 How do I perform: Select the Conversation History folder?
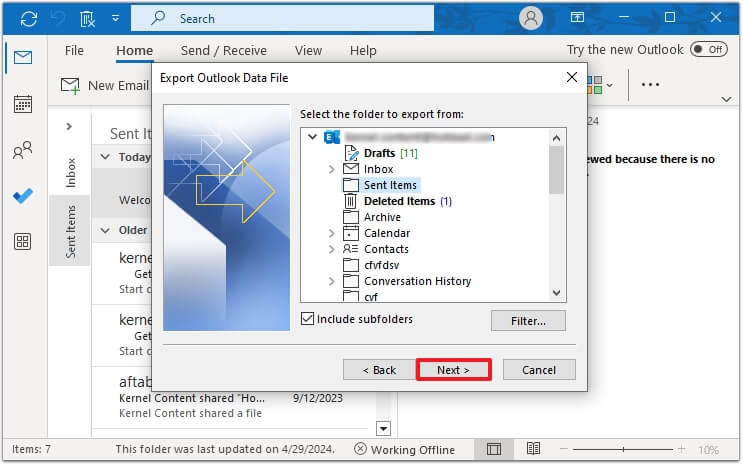(x=417, y=281)
